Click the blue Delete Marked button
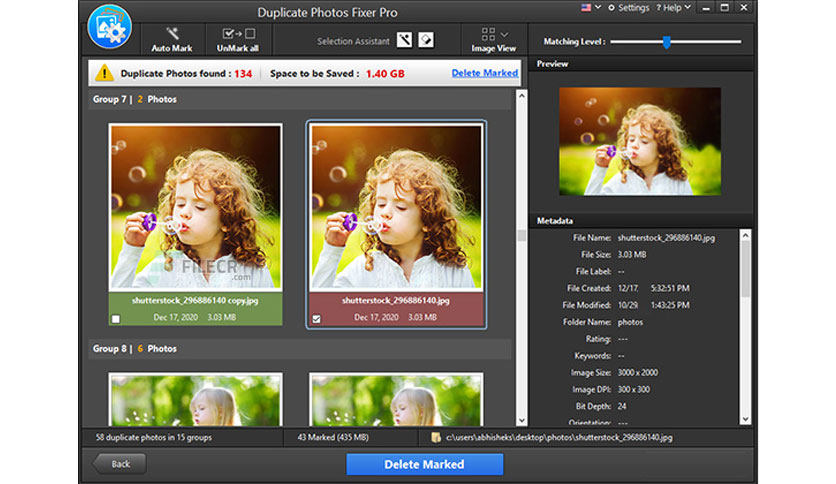836x484 pixels. (424, 464)
